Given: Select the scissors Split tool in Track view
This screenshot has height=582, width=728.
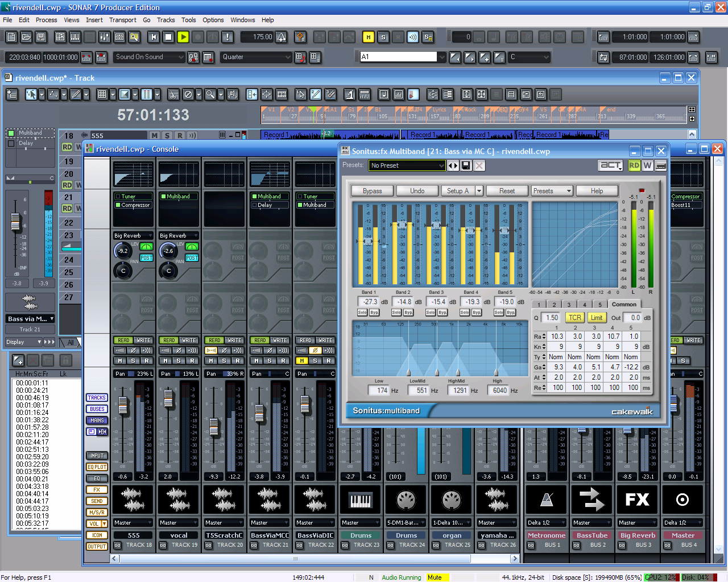Looking at the screenshot, I should (x=173, y=94).
